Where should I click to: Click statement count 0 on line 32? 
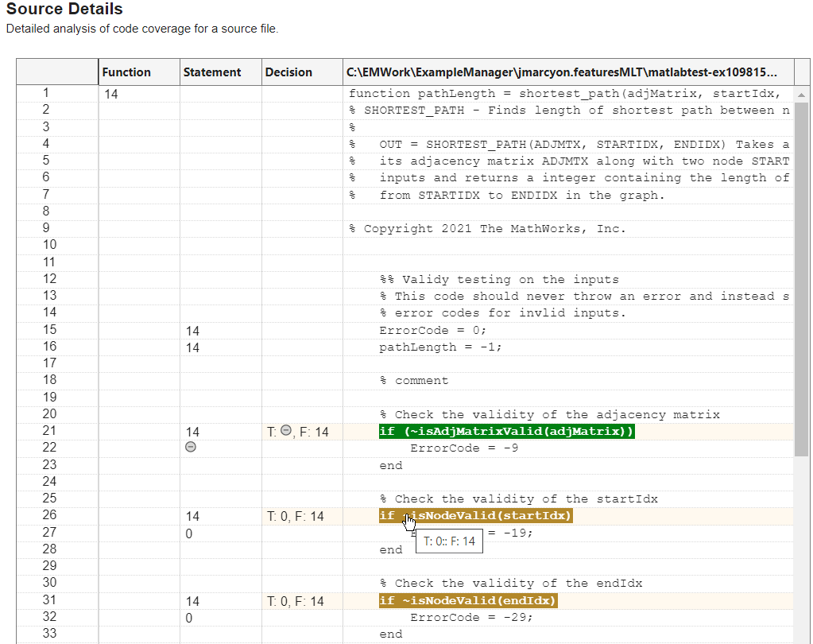pos(188,618)
